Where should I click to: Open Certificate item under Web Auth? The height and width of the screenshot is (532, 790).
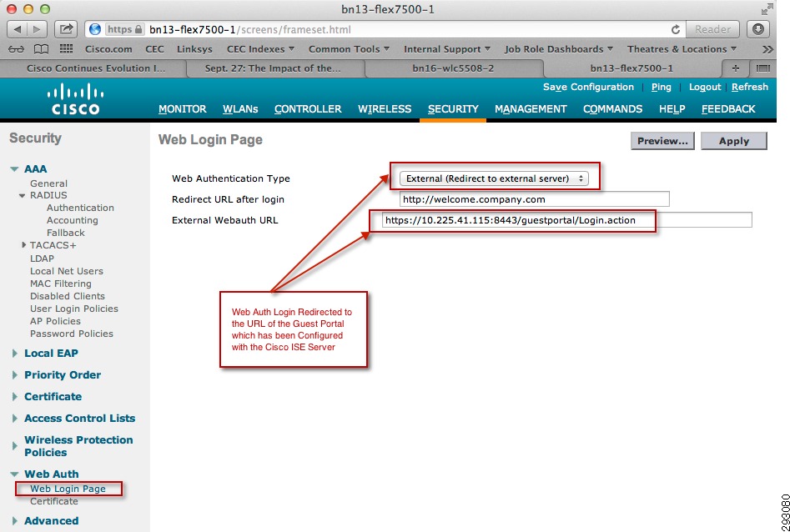(54, 501)
